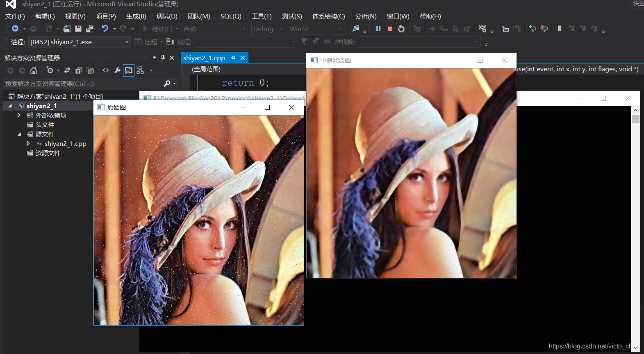Viewport: 644px width, 354px height.
Task: Click the Home icon in Solution Explorer
Action: pos(34,70)
